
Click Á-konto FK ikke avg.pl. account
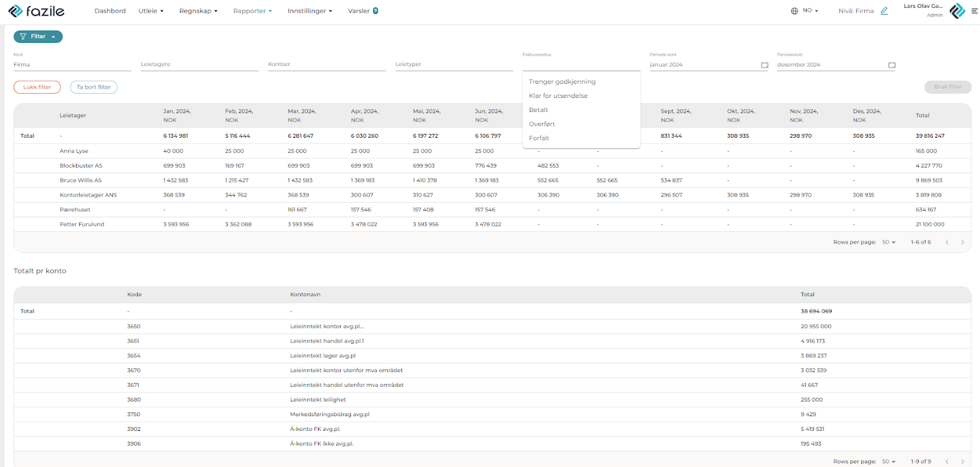(x=322, y=444)
